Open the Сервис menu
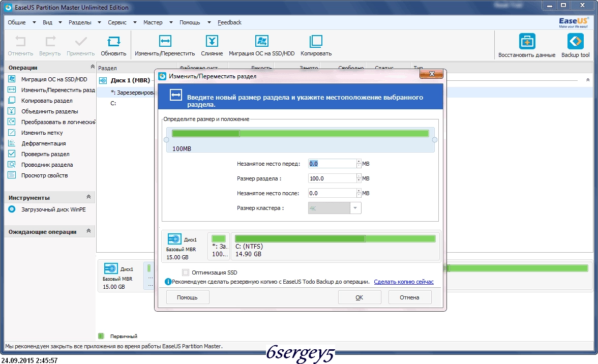598x364 pixels. pos(117,22)
